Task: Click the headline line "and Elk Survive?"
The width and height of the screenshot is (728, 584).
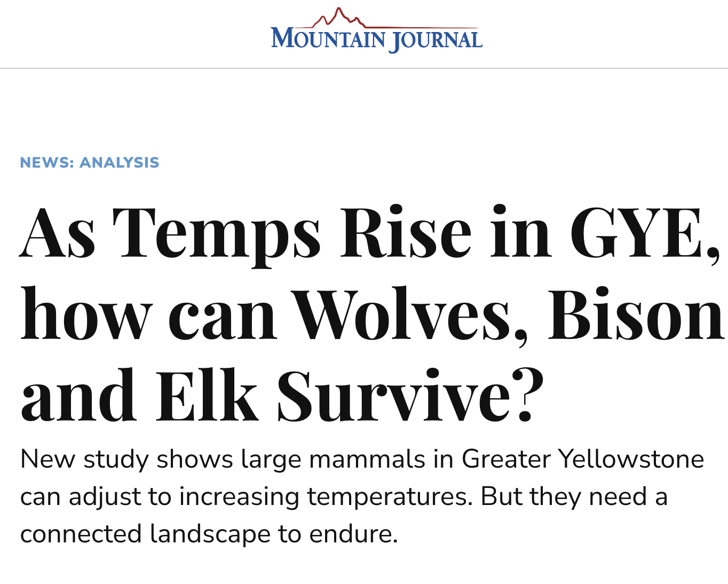Action: coord(282,396)
